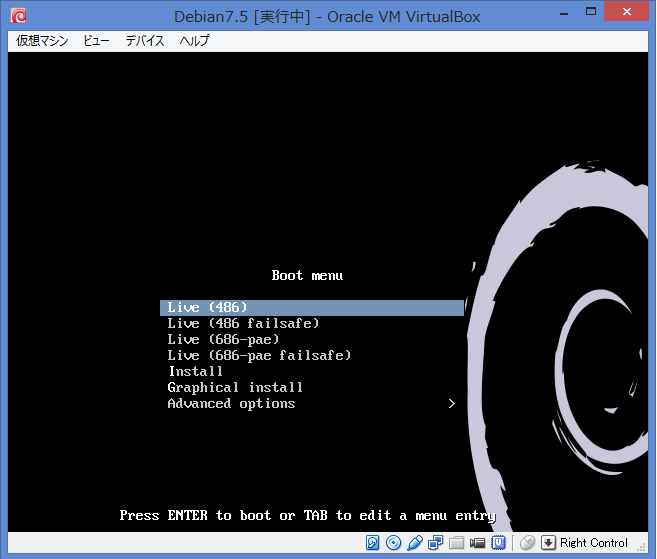Open the デバイス menu
Screen dimensions: 657x559
[145, 41]
